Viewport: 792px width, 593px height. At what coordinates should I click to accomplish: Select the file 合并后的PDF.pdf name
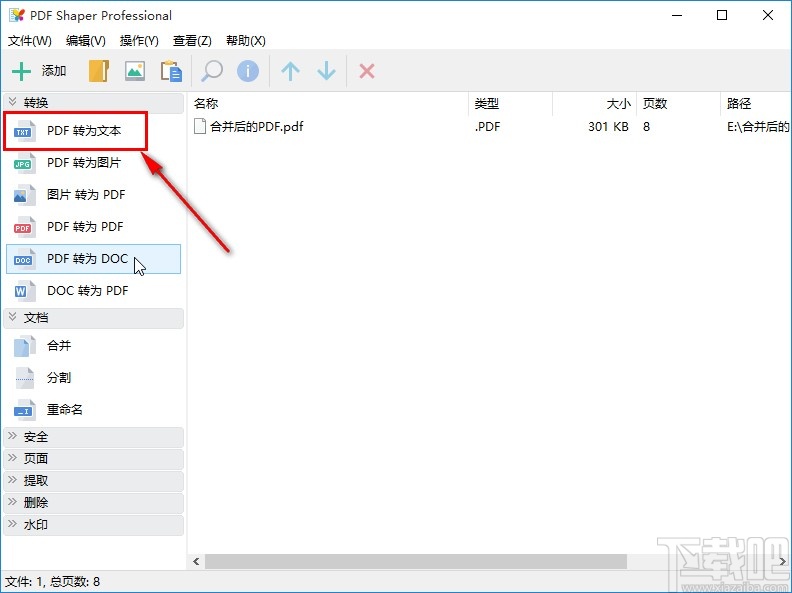[x=257, y=126]
